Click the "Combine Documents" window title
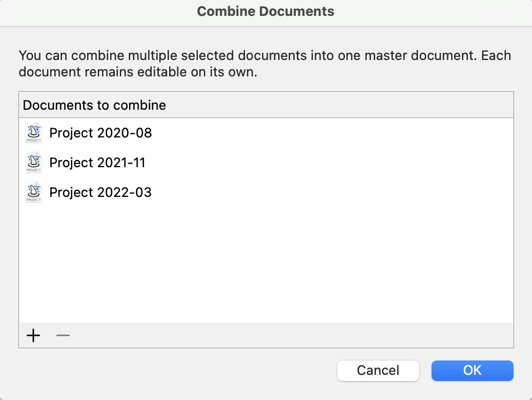Screen dimensions: 532x400 [265, 11]
